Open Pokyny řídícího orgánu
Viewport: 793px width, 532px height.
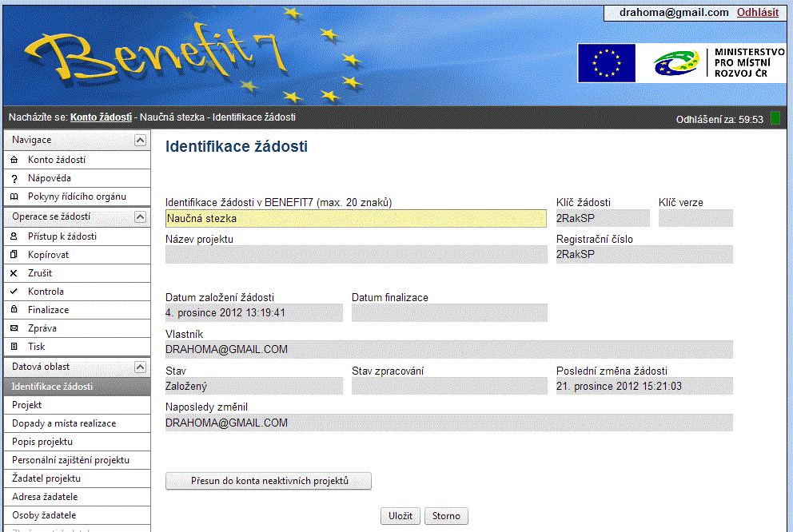click(77, 197)
